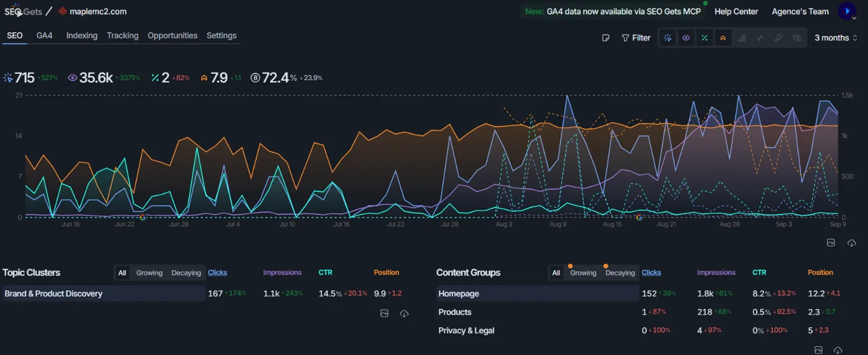Click the Topic Clusters heading
The image size is (868, 355).
click(31, 272)
